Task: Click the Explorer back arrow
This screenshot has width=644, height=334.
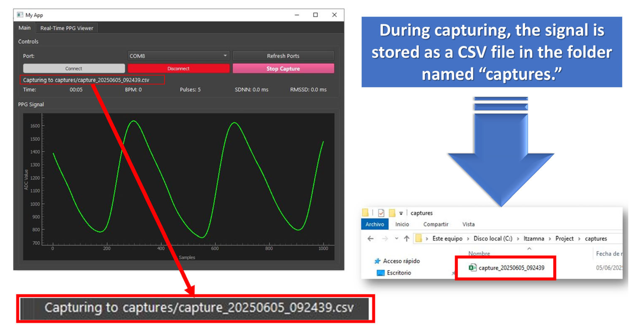Action: (370, 239)
